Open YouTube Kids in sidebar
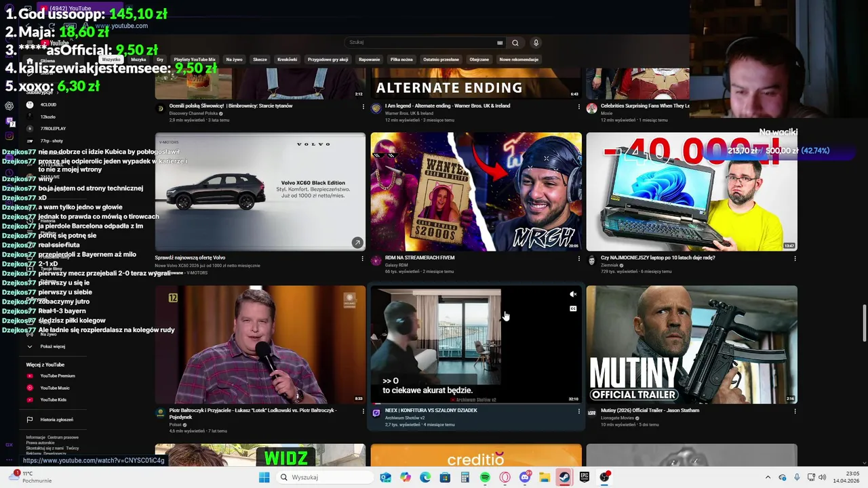868x488 pixels. click(x=52, y=400)
